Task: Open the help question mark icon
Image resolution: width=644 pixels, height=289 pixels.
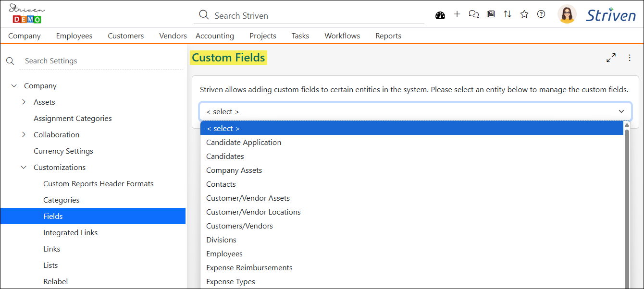Action: [541, 14]
